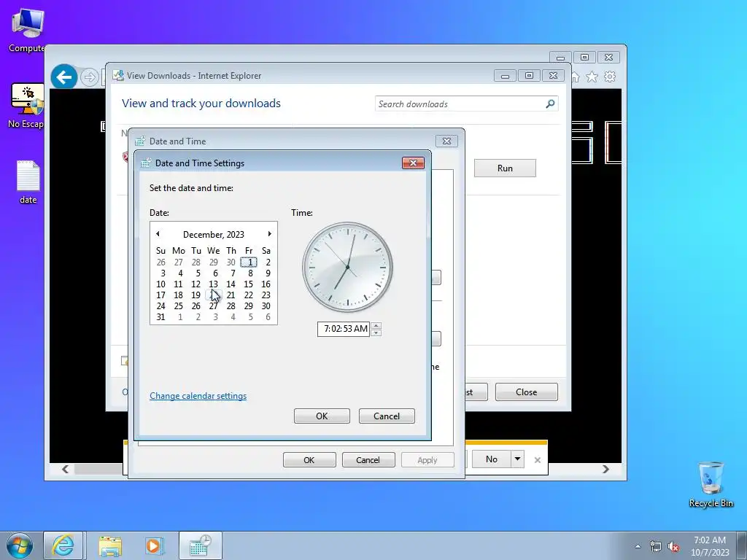Close the Date and Time Settings dialog

[413, 163]
